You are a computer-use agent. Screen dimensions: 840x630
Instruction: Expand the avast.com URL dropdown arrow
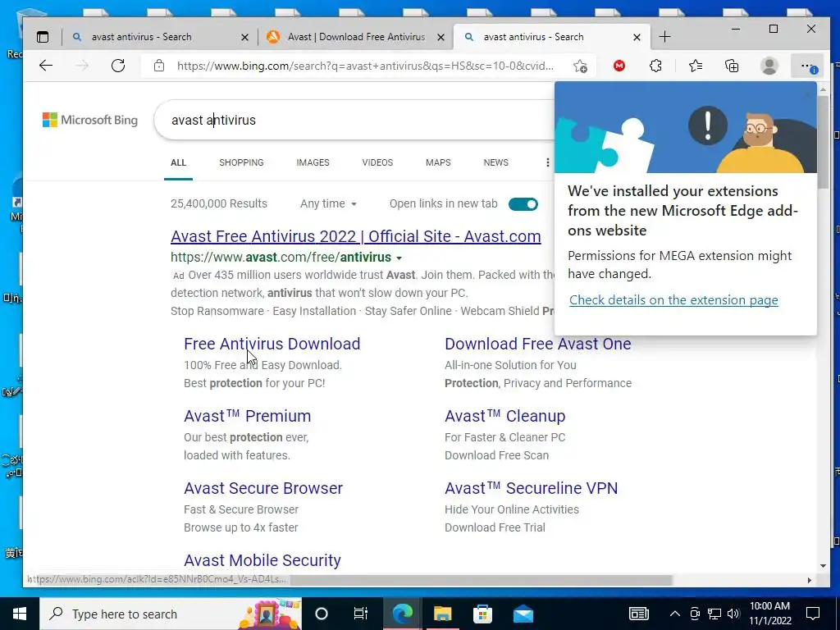[x=399, y=258]
